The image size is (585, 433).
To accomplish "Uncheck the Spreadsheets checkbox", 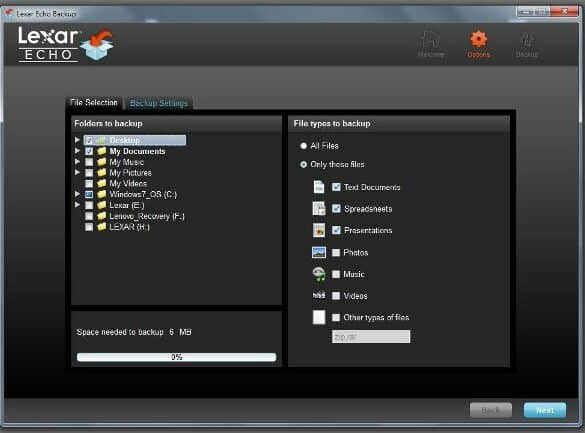I will coord(336,208).
